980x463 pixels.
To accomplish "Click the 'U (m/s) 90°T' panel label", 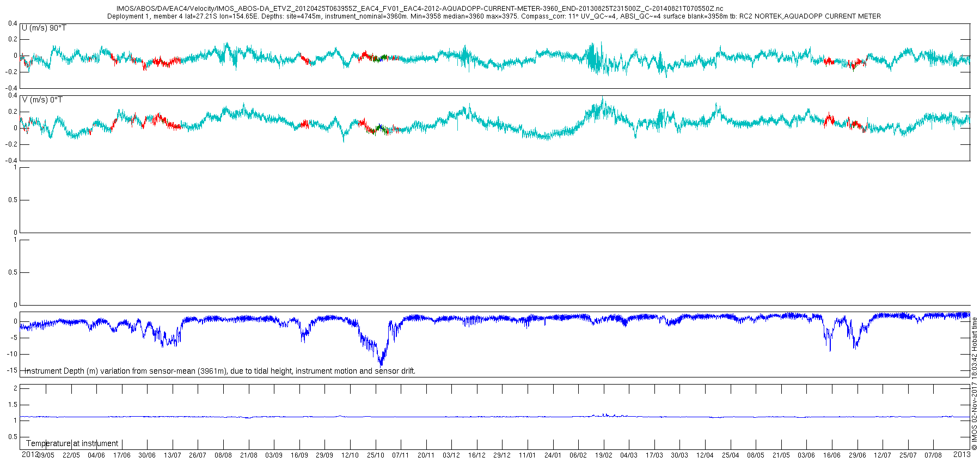I will tap(44, 28).
